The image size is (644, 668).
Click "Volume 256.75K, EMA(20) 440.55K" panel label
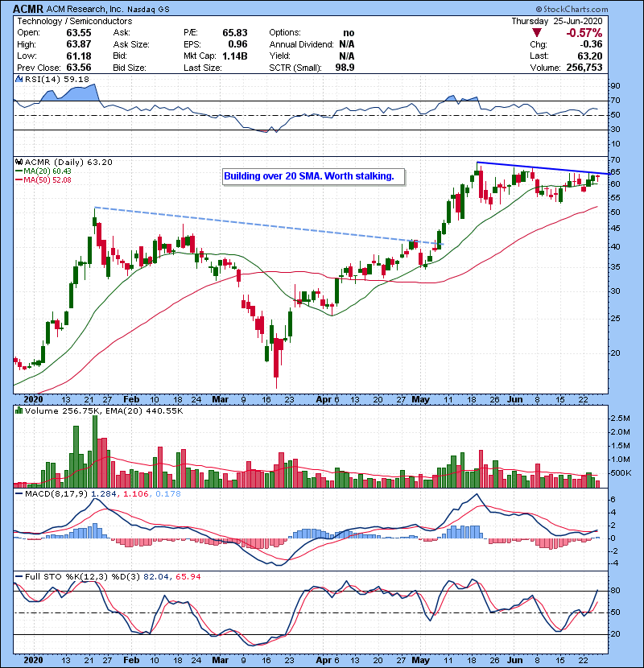click(104, 410)
